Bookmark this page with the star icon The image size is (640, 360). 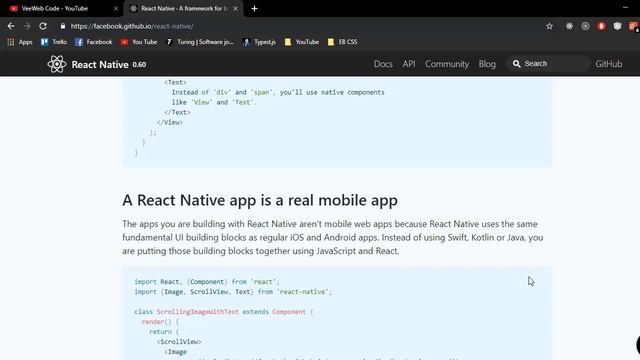(549, 26)
